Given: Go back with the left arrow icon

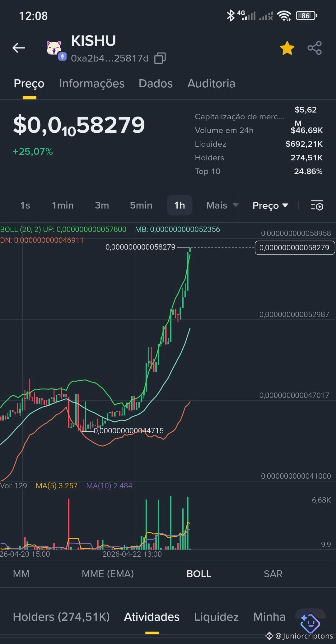Looking at the screenshot, I should tap(19, 48).
